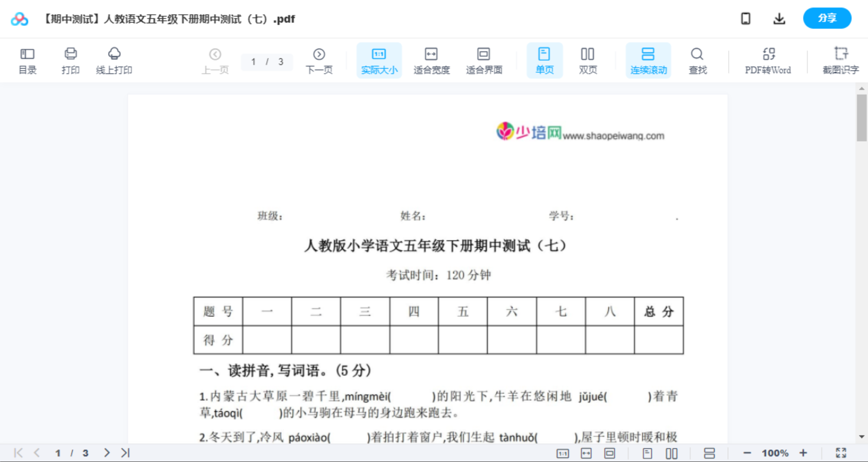The height and width of the screenshot is (462, 868).
Task: Click the PDF转Word conversion icon
Action: 768,60
